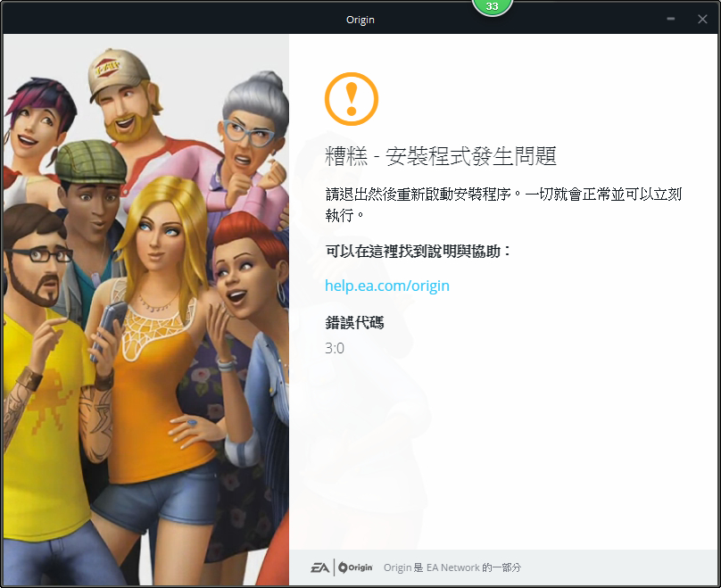Close the Origin installer window
721x588 pixels.
[x=702, y=19]
